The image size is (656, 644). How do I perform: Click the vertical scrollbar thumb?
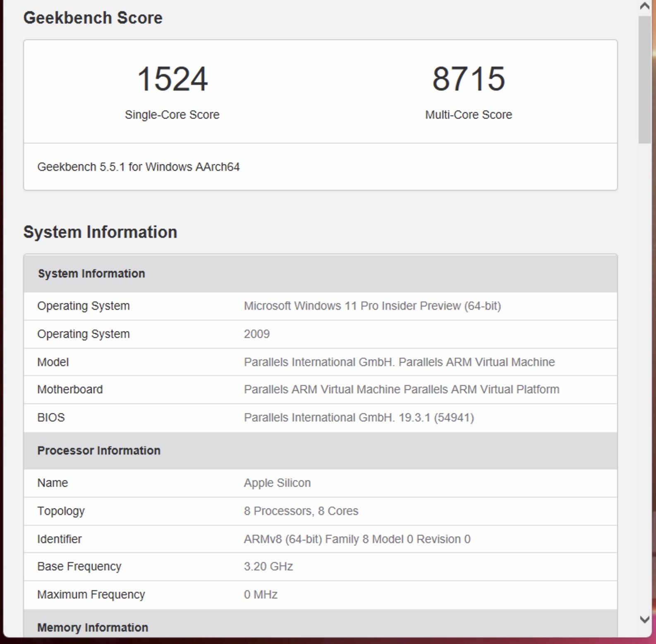pyautogui.click(x=644, y=80)
